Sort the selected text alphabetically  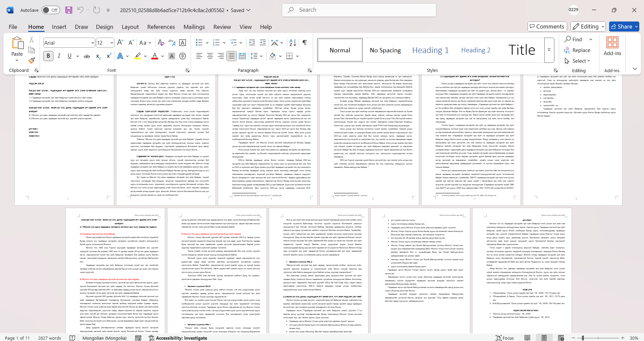[x=293, y=43]
